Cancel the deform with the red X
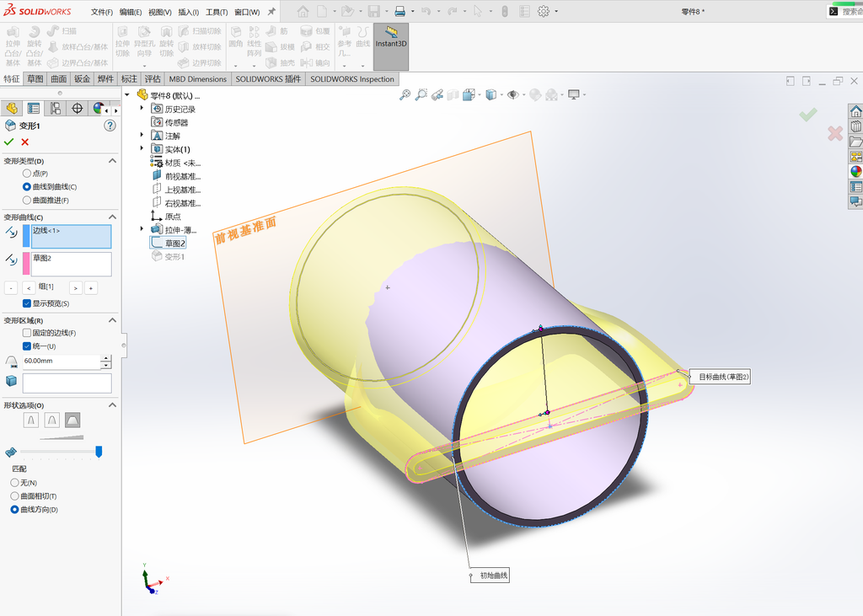 [x=24, y=142]
